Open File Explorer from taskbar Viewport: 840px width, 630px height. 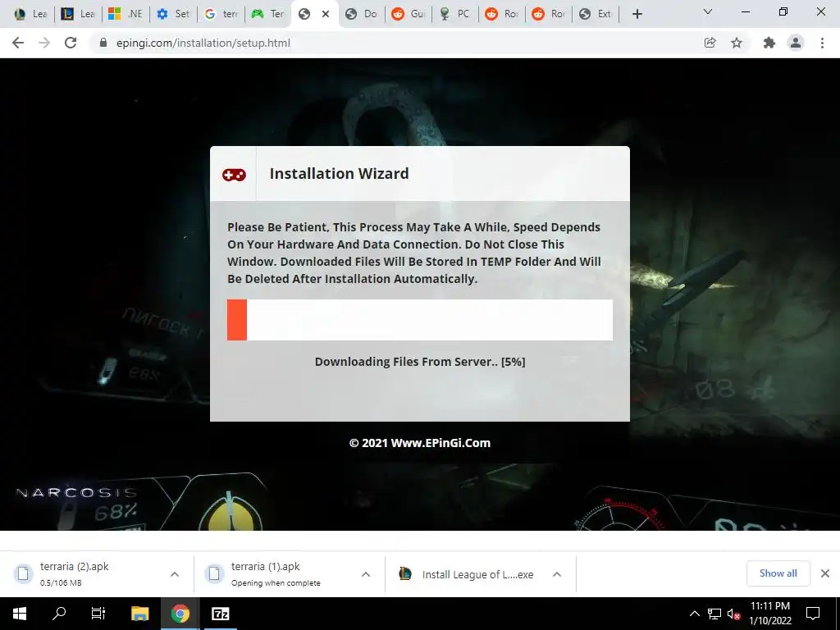139,614
